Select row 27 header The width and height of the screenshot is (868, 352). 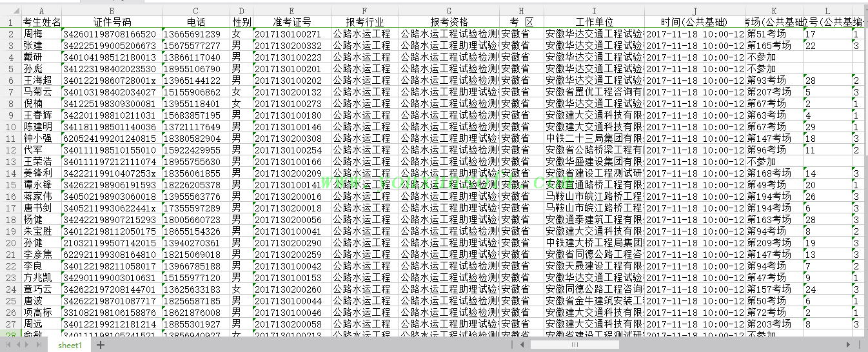click(x=10, y=324)
